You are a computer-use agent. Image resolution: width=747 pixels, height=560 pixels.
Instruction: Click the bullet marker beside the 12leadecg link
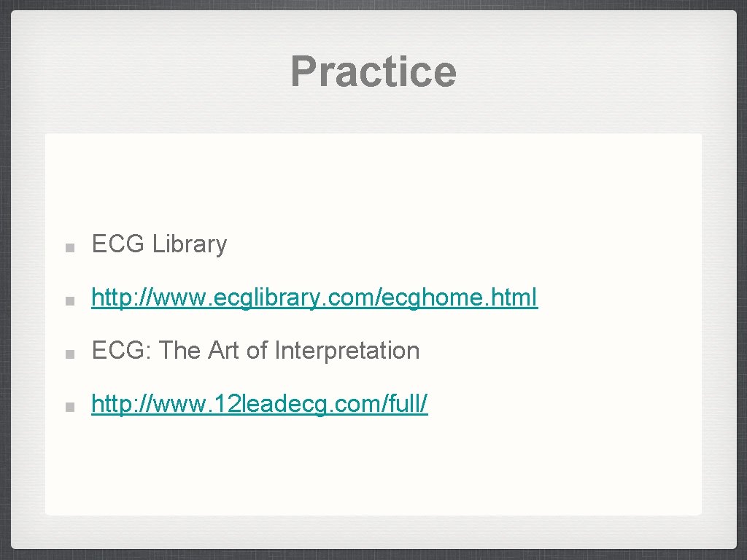coord(69,407)
